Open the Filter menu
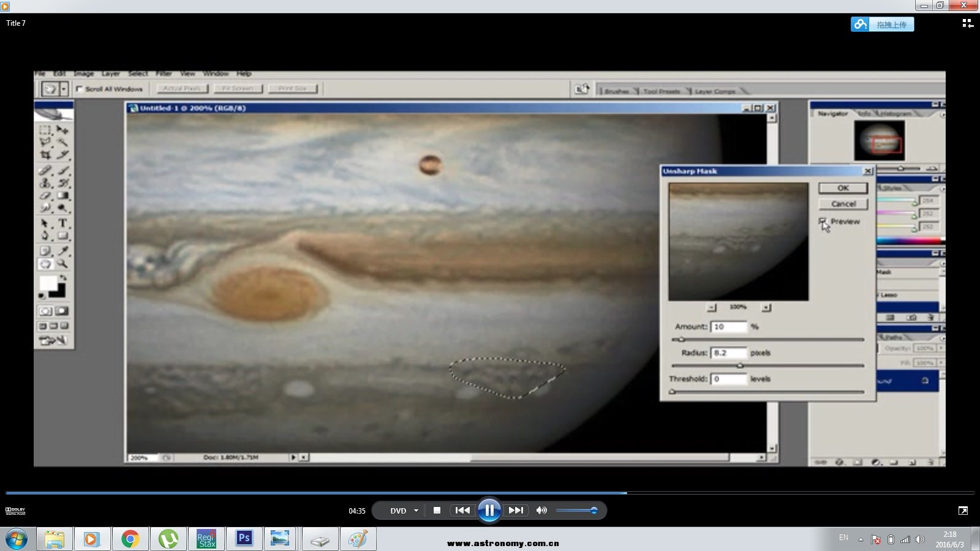This screenshot has height=551, width=980. pyautogui.click(x=164, y=73)
